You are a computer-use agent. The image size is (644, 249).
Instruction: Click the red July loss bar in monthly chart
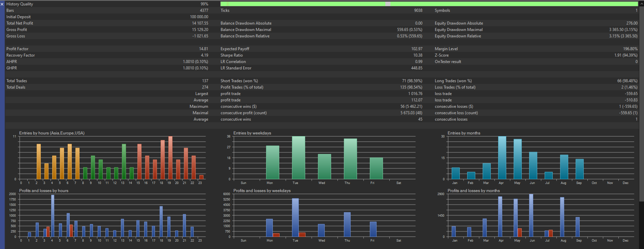tap(551, 233)
